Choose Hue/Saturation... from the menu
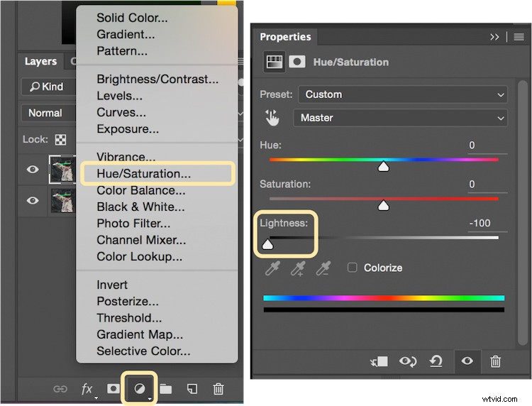 click(x=143, y=172)
